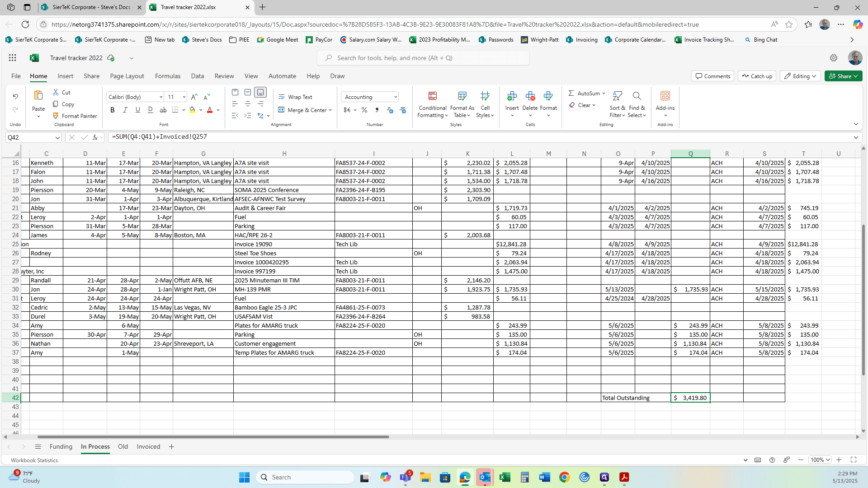Open the fill color dropdown arrow
The height and width of the screenshot is (488, 868).
click(201, 110)
